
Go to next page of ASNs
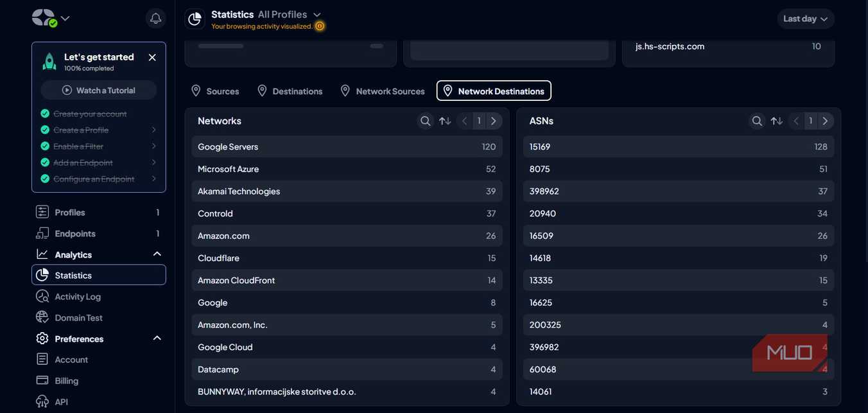click(x=826, y=121)
